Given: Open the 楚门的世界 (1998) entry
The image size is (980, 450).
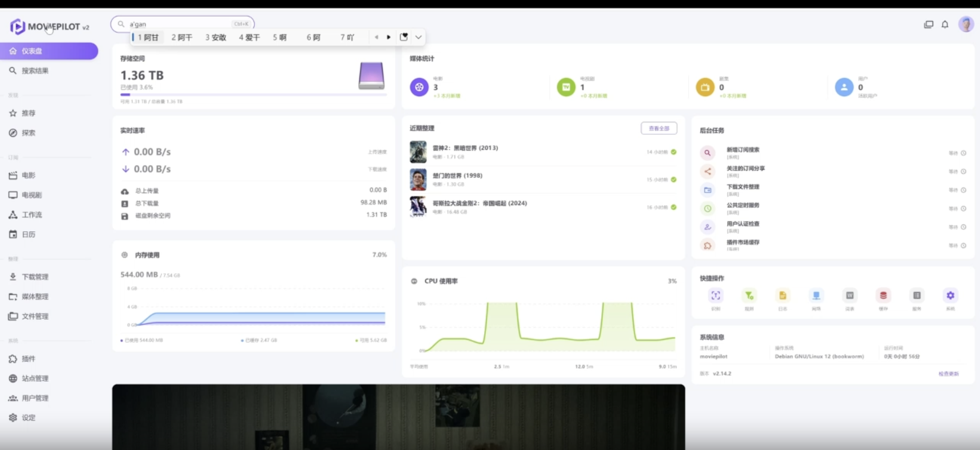Looking at the screenshot, I should (543, 179).
